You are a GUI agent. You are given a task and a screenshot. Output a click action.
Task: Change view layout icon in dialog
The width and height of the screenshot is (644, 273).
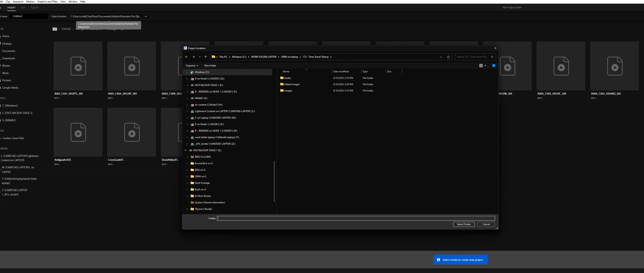[481, 65]
